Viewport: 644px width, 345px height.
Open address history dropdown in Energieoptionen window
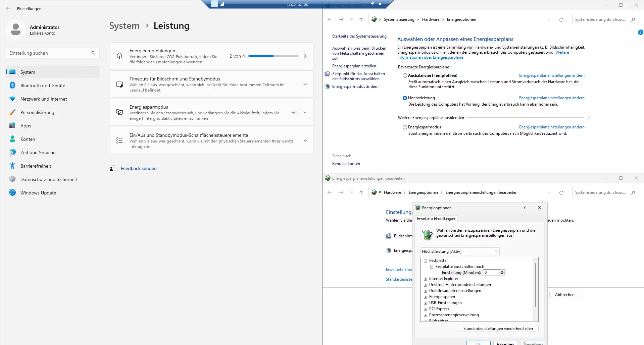tap(549, 19)
